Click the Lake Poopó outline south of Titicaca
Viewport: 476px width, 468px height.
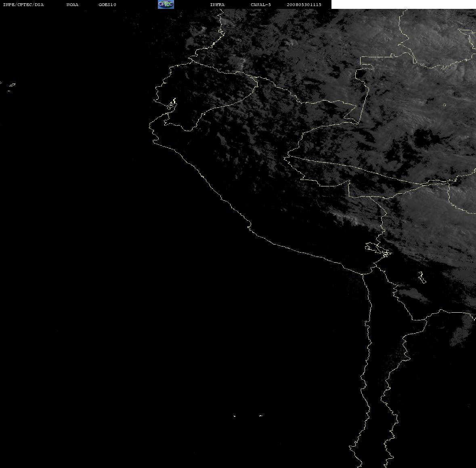point(422,278)
